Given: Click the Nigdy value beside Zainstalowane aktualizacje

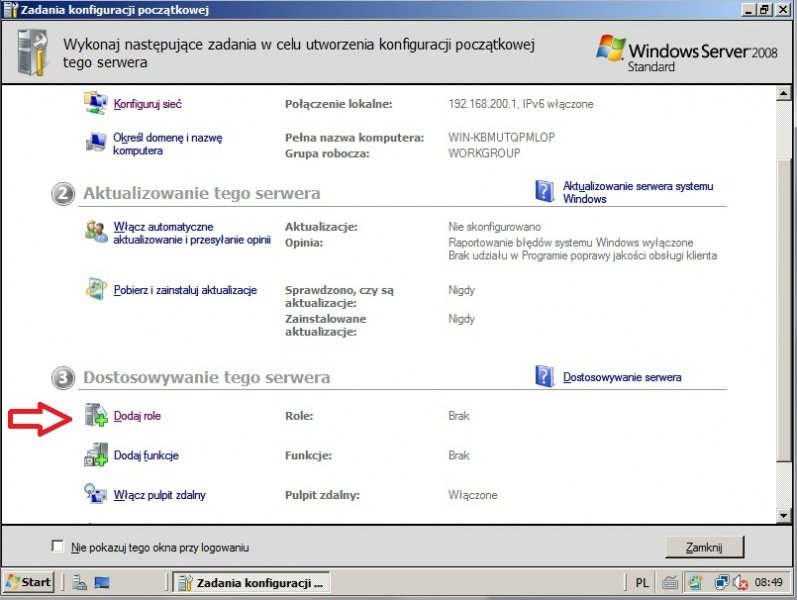Looking at the screenshot, I should point(461,319).
